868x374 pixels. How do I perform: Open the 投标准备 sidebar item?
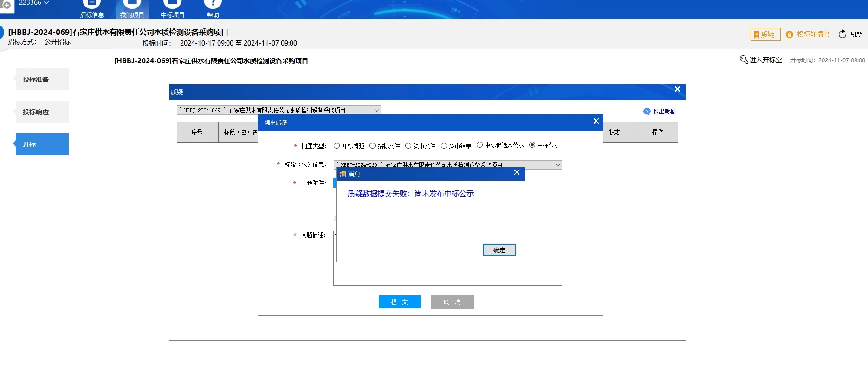pos(42,79)
